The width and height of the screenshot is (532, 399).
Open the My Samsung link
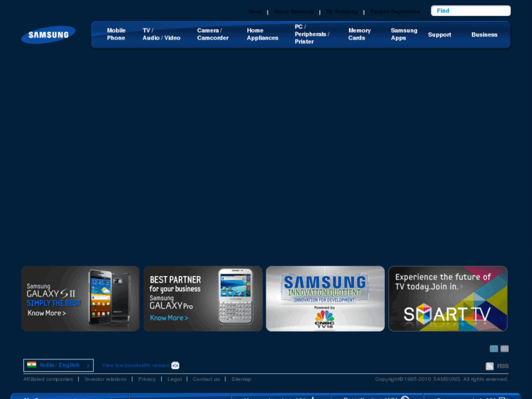(x=342, y=12)
